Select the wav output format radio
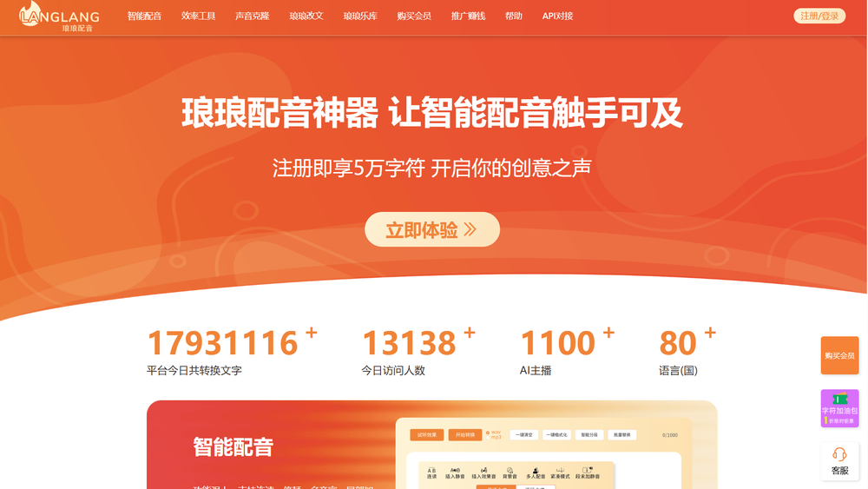This screenshot has width=868, height=489. click(x=488, y=433)
